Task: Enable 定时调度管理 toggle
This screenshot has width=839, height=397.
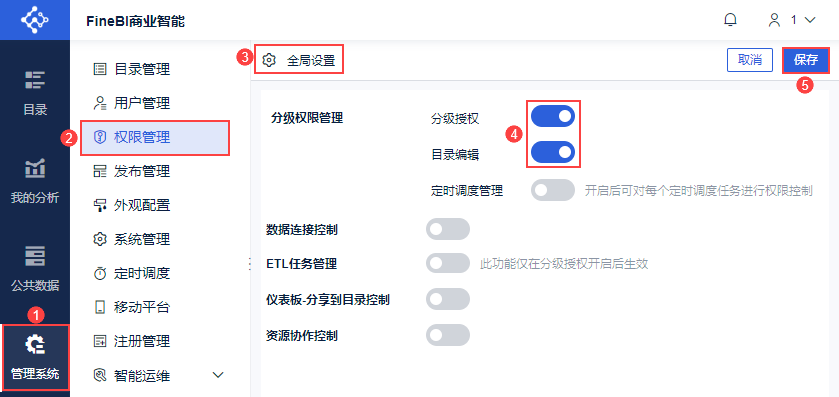Action: tap(553, 190)
